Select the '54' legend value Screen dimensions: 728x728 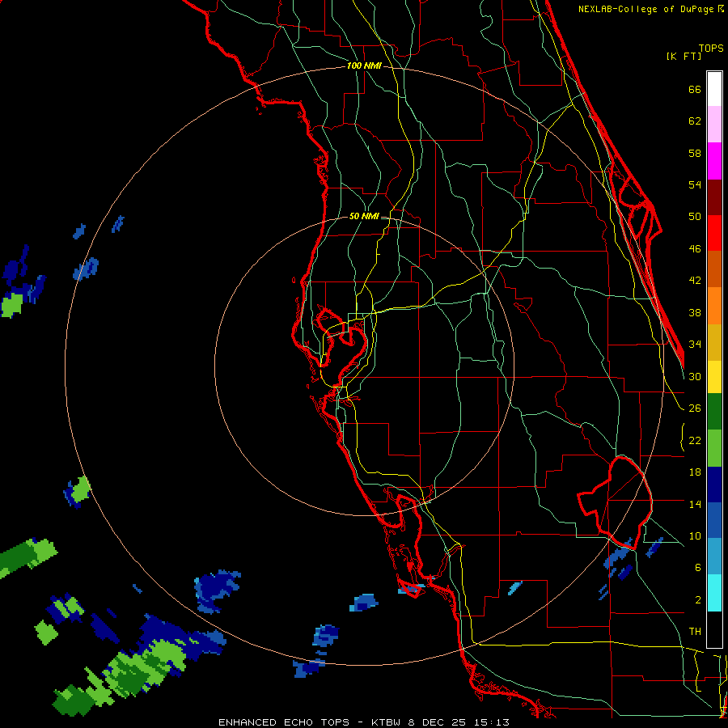pyautogui.click(x=695, y=184)
